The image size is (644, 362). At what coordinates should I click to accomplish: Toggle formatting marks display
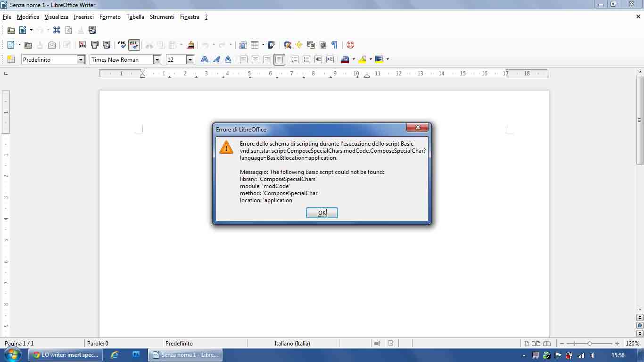pyautogui.click(x=335, y=45)
